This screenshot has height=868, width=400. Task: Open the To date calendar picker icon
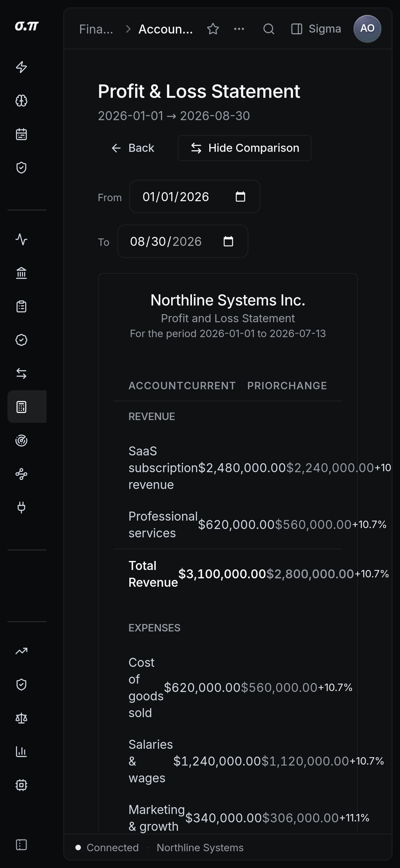pyautogui.click(x=228, y=241)
